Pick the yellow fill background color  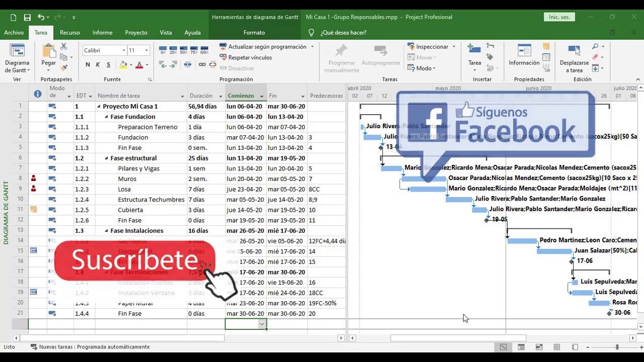123,64
